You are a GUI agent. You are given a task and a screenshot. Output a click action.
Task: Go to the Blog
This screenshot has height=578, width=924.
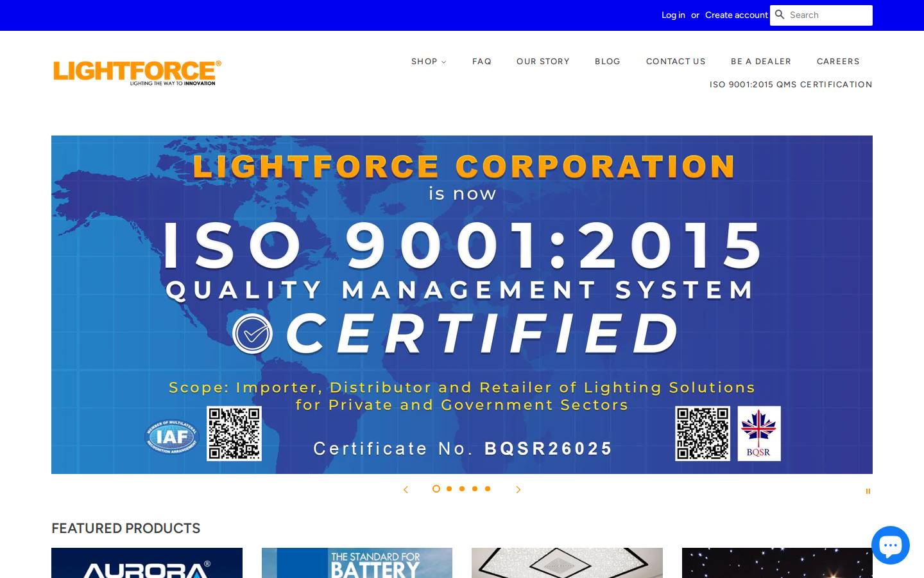pyautogui.click(x=608, y=62)
